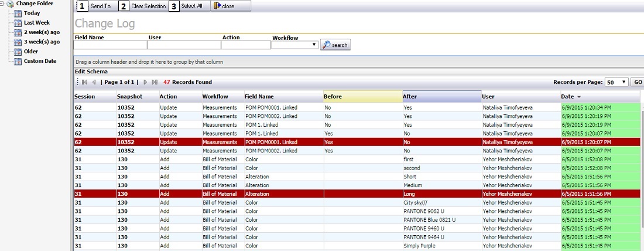The image size is (644, 251).
Task: Select the row dated 6/9/2015 1:20:34 PM
Action: 357,107
